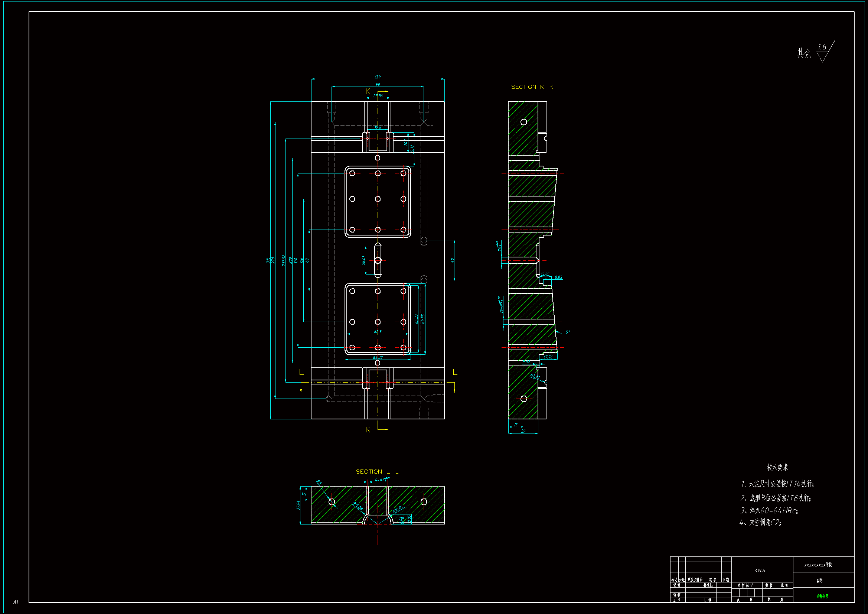Viewport: 868px width, 614px height.
Task: Click the 28.01 slot length dimension
Action: [x=363, y=260]
